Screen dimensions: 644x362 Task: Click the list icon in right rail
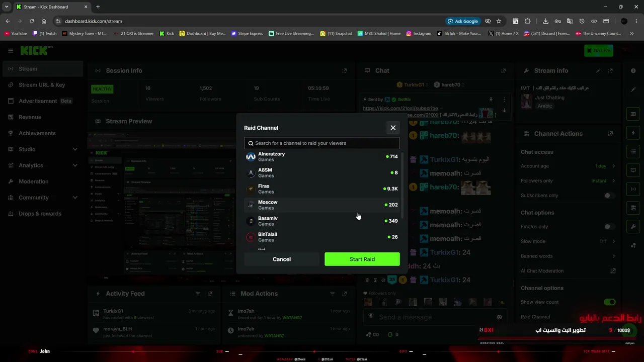[x=633, y=151]
